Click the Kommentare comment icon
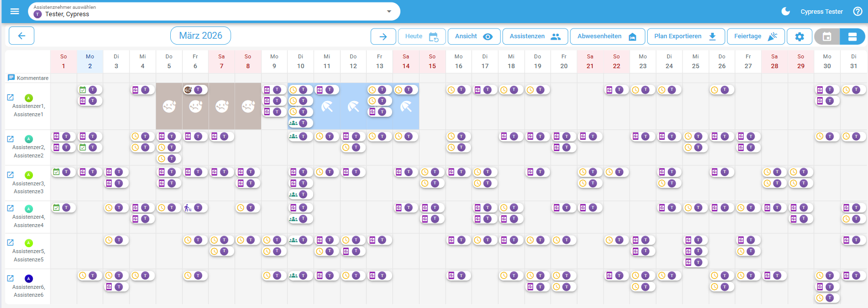Viewport: 868px width, 308px height. (11, 77)
